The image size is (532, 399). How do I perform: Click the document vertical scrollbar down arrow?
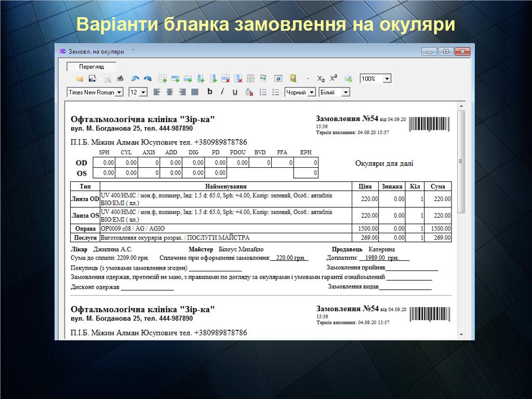click(461, 335)
